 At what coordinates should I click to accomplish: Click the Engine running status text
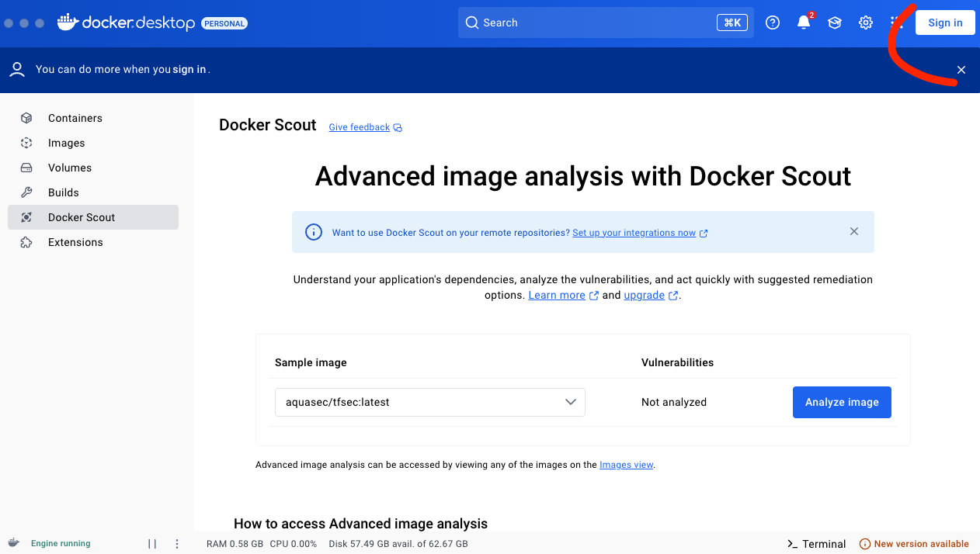point(61,544)
